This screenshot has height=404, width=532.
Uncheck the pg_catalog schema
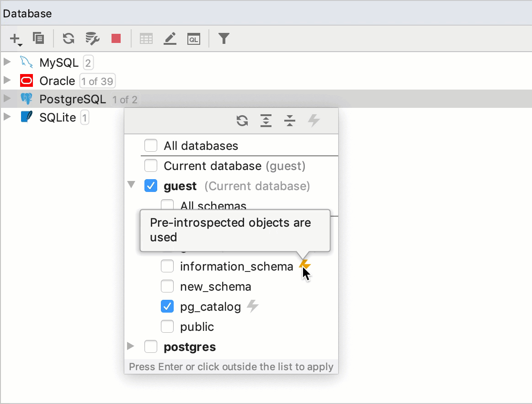[x=167, y=306]
